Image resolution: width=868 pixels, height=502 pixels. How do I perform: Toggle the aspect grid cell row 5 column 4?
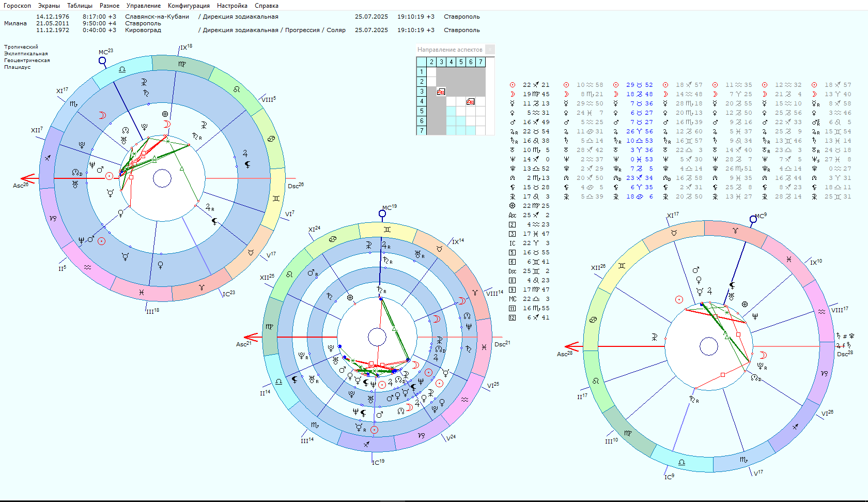[451, 111]
